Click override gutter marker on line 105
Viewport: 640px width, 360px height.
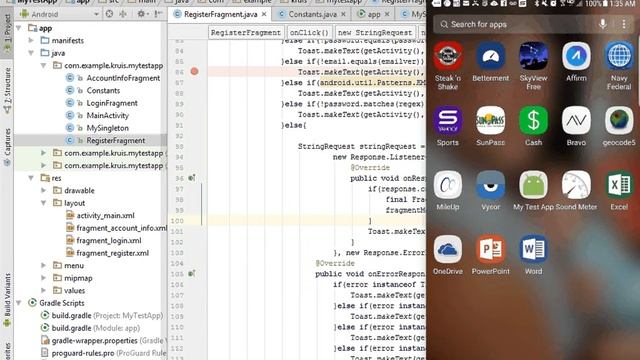(x=192, y=273)
